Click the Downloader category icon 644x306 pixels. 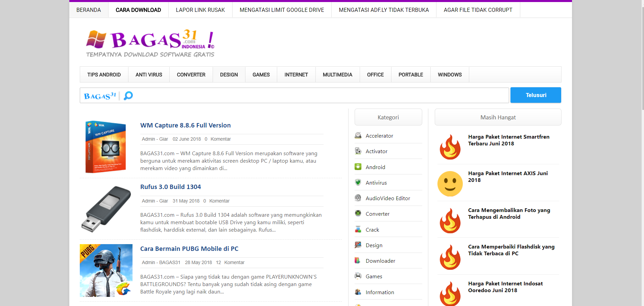click(357, 261)
